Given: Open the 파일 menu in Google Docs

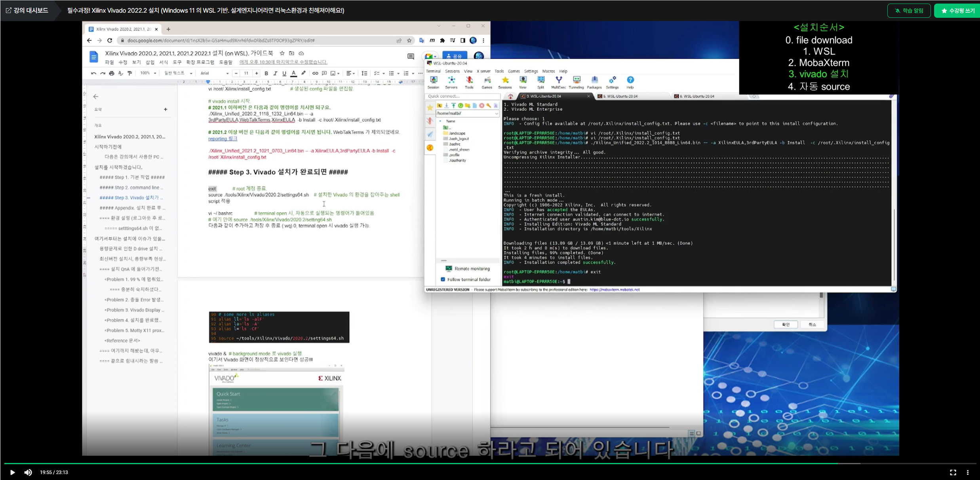Looking at the screenshot, I should (x=109, y=62).
